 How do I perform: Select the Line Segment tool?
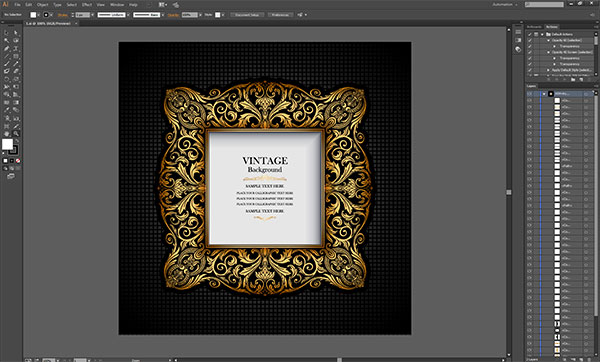pyautogui.click(x=7, y=56)
